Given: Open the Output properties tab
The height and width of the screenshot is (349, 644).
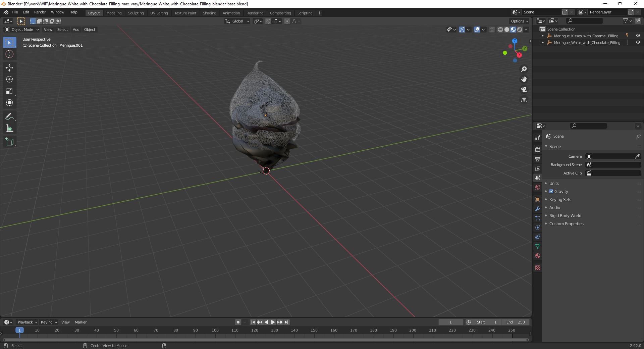Looking at the screenshot, I should (x=538, y=159).
